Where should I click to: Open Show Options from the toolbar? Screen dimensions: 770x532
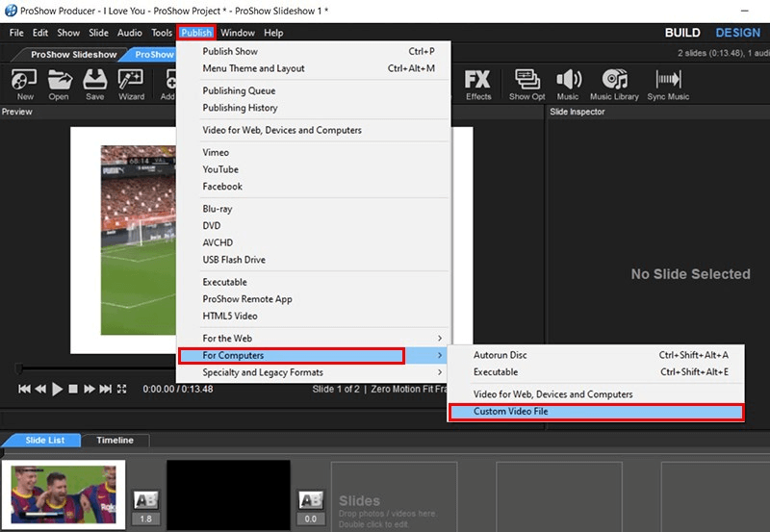(526, 83)
